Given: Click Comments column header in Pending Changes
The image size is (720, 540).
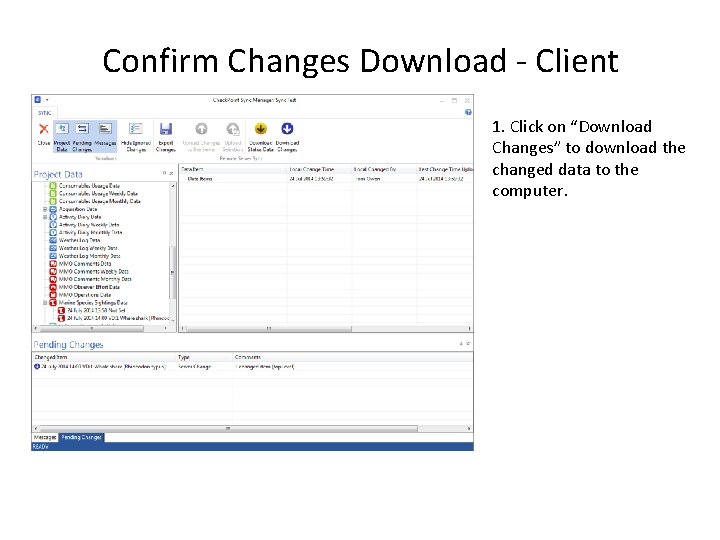Looking at the screenshot, I should 353,357.
